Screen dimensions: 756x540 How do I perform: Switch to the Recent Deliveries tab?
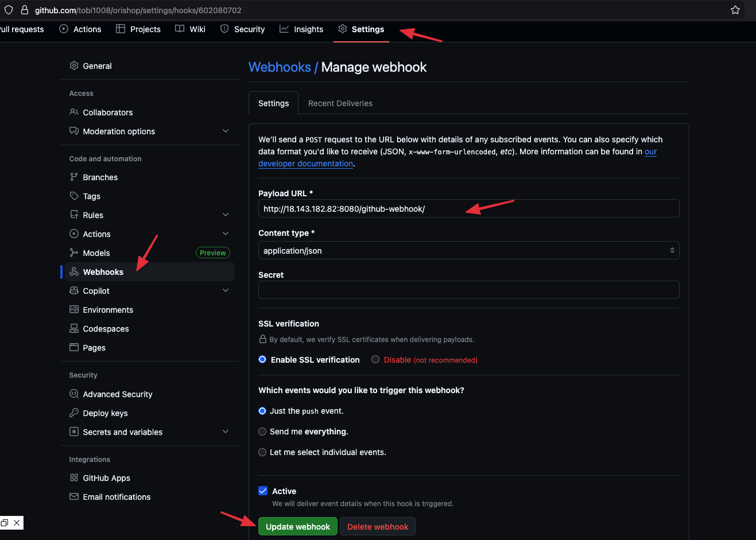click(340, 103)
